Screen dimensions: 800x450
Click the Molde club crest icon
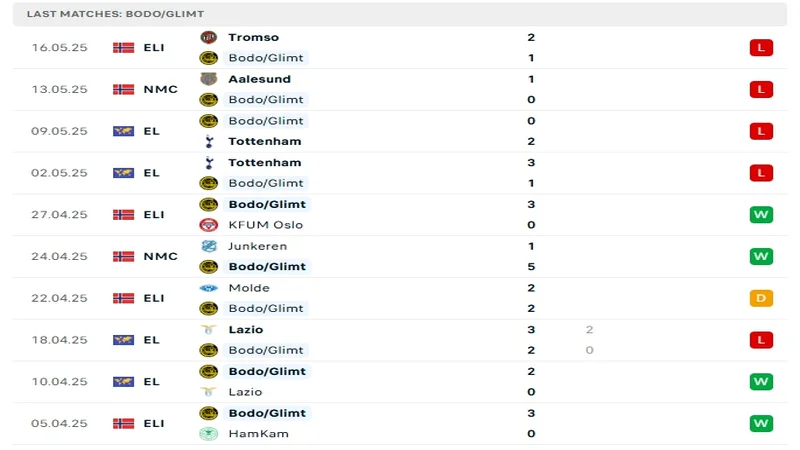tap(208, 288)
